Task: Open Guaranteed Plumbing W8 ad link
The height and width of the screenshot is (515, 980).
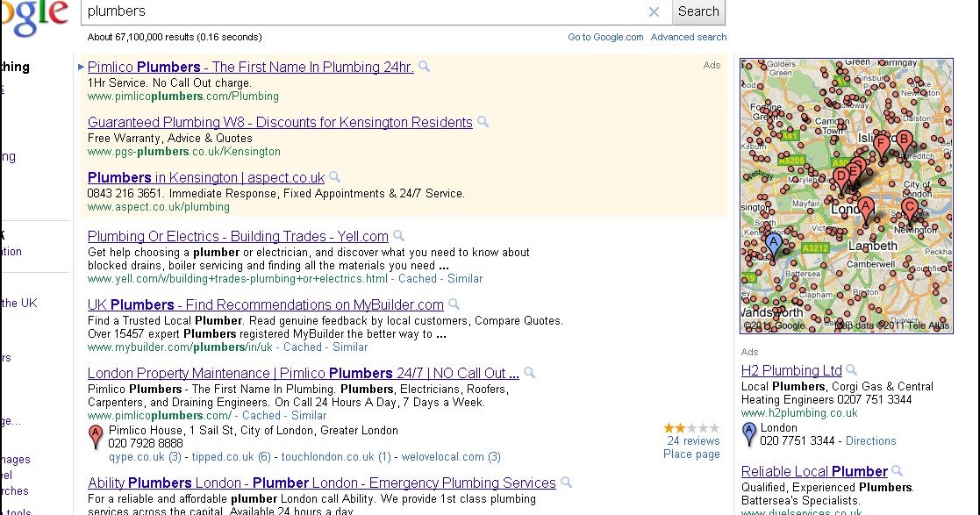Action: pyautogui.click(x=280, y=122)
